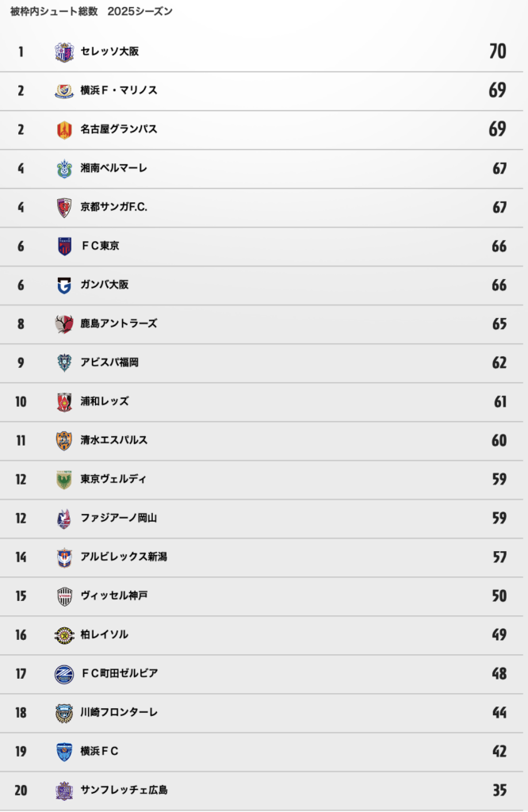528x812 pixels.
Task: Select the 横浜ＦＣ row with 42 shots
Action: [262, 752]
